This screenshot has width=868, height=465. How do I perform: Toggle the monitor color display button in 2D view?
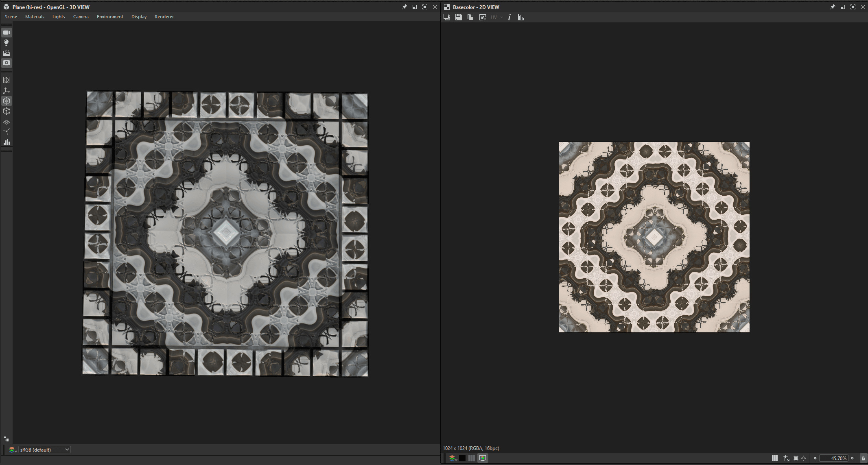coord(483,458)
